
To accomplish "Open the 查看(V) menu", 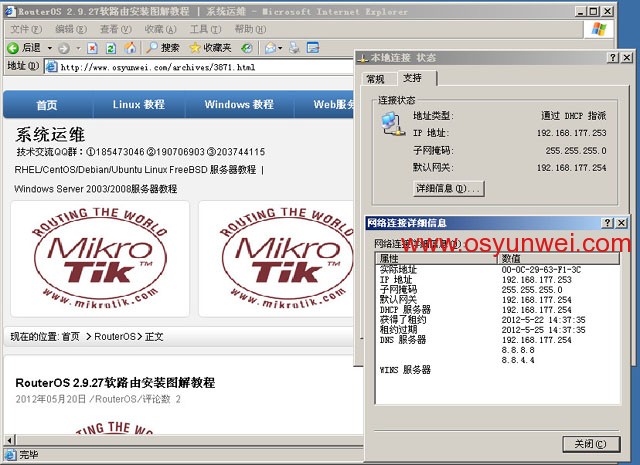I will pyautogui.click(x=116, y=29).
